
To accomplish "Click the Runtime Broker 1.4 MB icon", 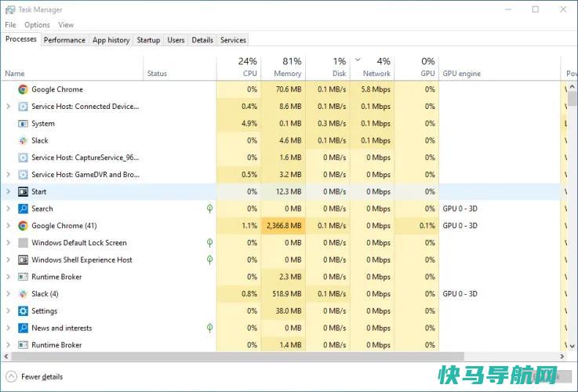I will (23, 345).
